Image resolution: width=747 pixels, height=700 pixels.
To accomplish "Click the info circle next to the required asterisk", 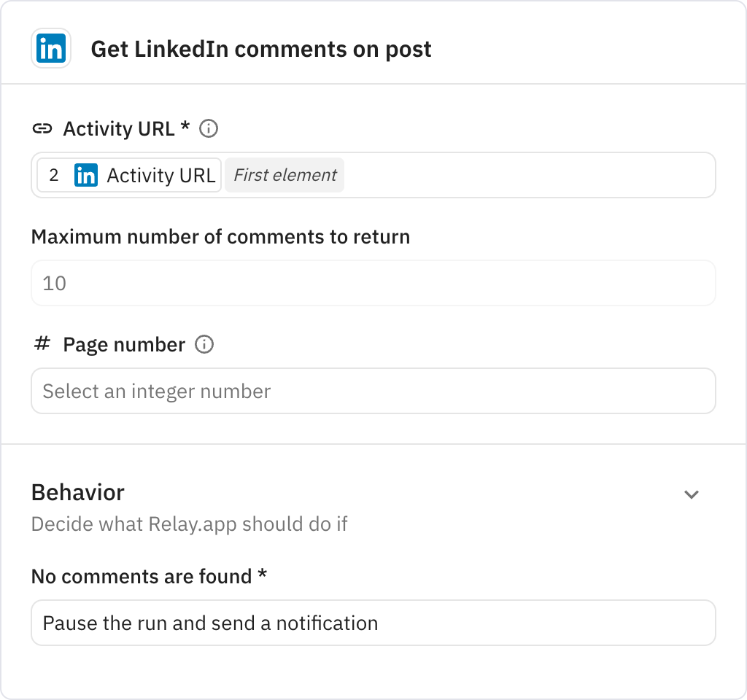I will point(209,128).
